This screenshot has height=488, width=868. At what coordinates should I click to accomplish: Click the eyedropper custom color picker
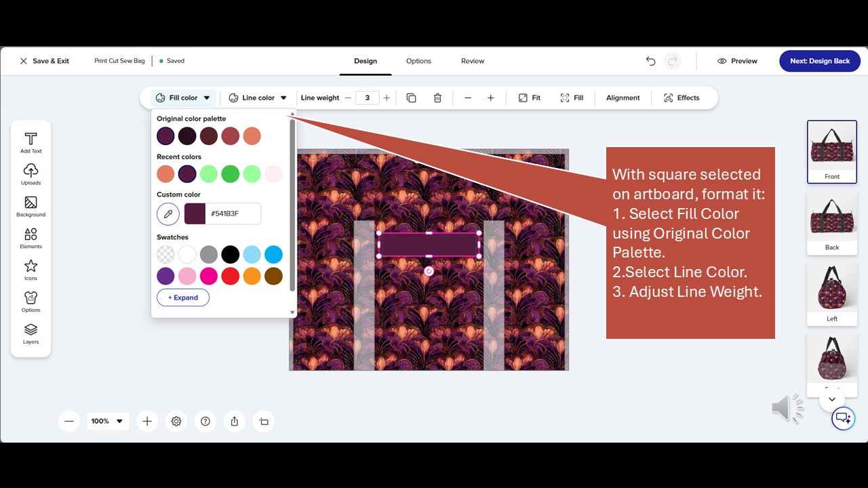168,213
